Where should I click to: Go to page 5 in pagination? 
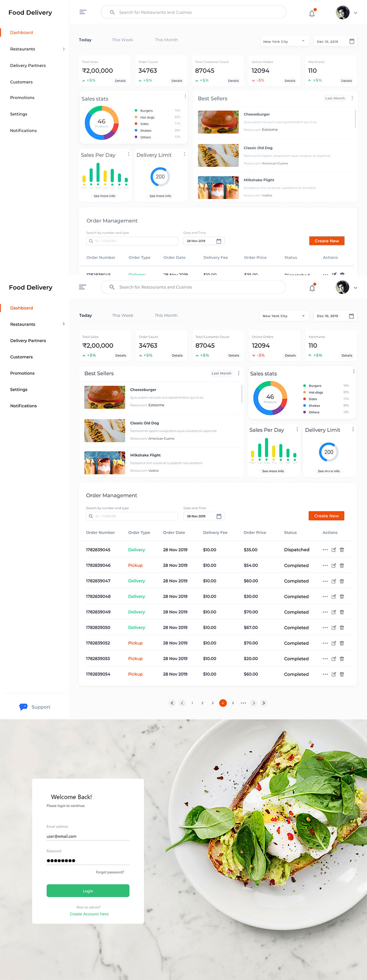point(233,703)
